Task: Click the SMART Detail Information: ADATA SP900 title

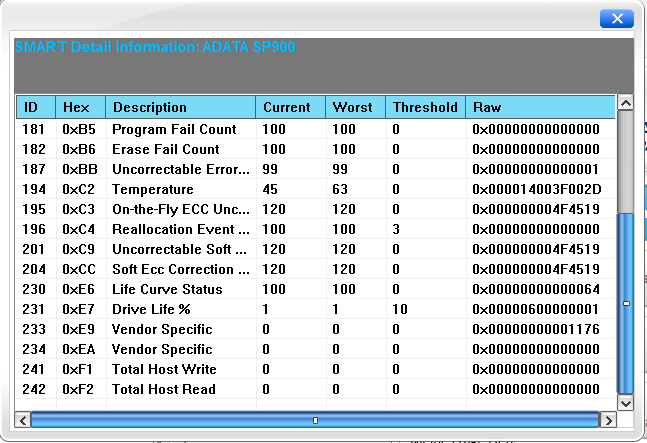Action: (156, 47)
